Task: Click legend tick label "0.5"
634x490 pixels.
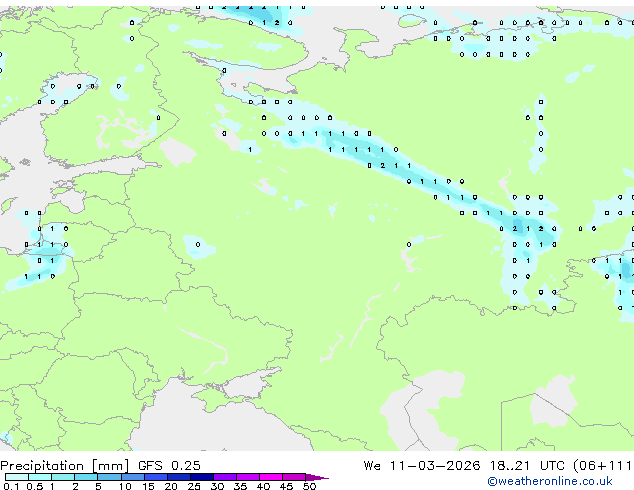Action: 34,486
